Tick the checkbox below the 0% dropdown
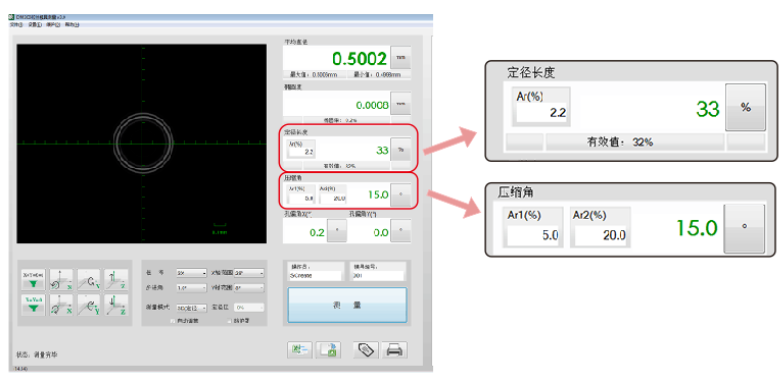 click(x=230, y=320)
